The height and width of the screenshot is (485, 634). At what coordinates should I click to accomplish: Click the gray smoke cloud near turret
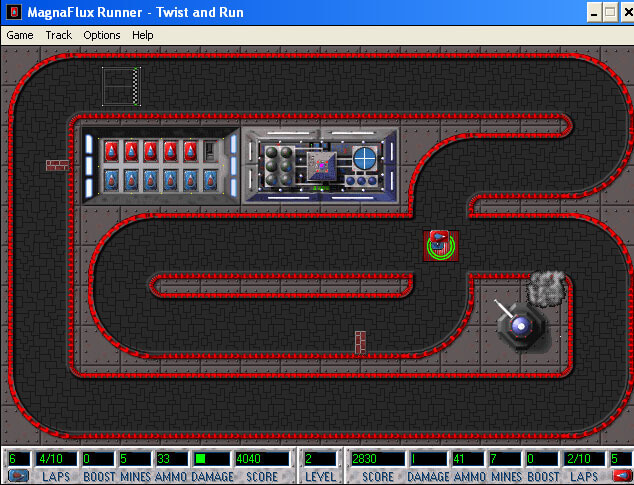click(x=546, y=288)
